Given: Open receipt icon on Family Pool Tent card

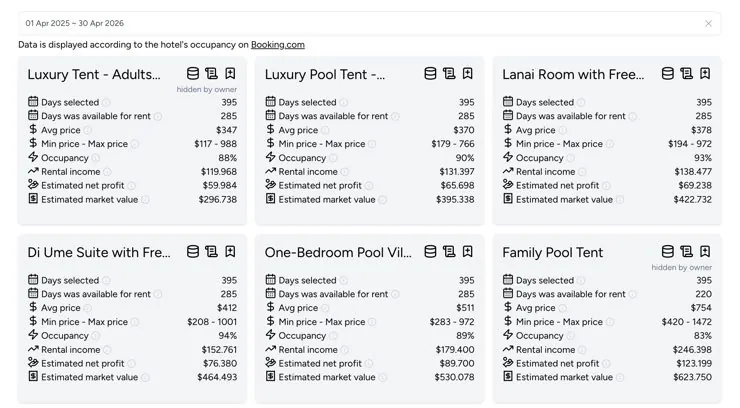Looking at the screenshot, I should (x=686, y=251).
